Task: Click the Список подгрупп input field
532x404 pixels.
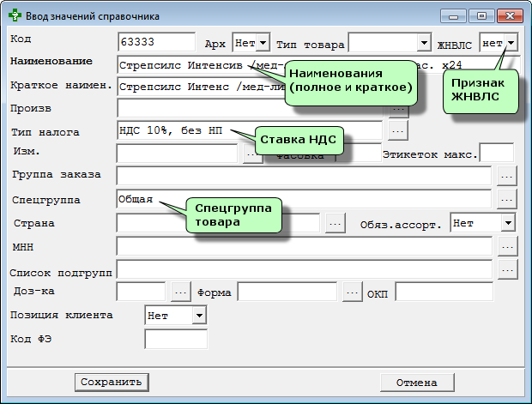Action: (305, 269)
